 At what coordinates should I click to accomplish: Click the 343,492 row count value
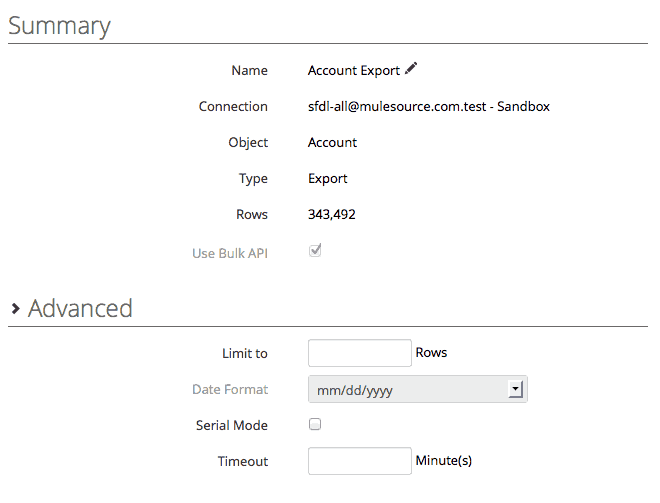pos(331,215)
